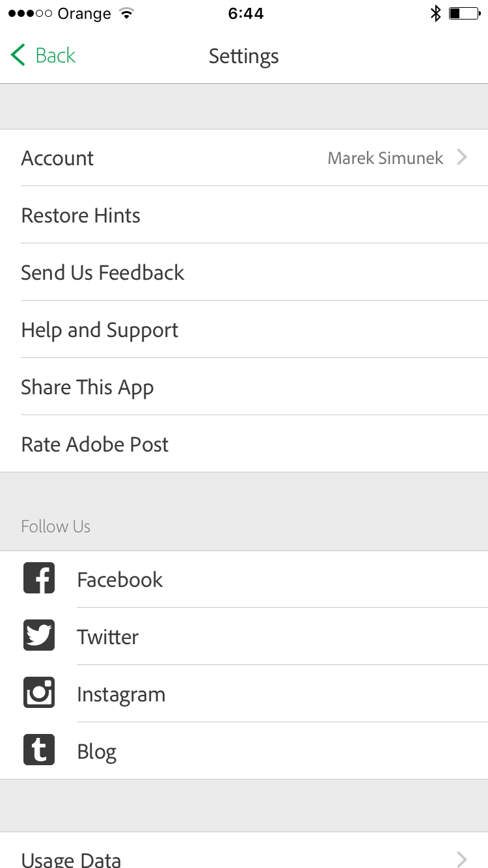This screenshot has height=868, width=488.
Task: Tap the Wi-Fi signal icon
Action: pos(127,14)
